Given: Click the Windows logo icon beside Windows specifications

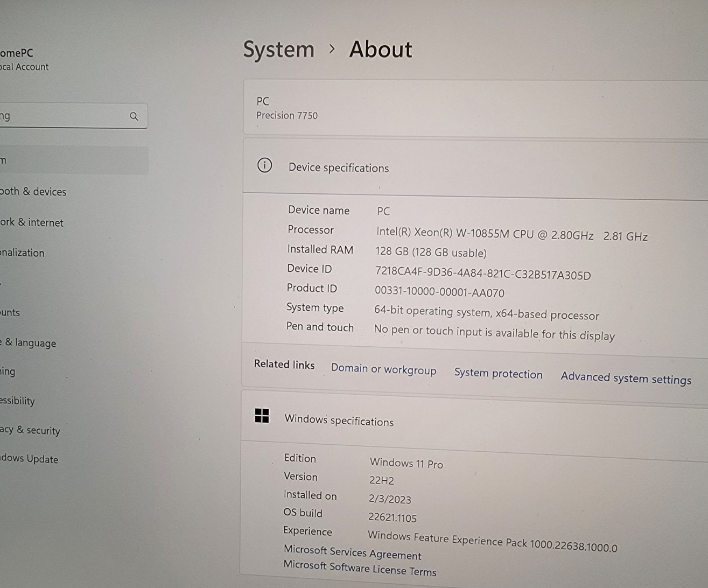Looking at the screenshot, I should pos(262,416).
